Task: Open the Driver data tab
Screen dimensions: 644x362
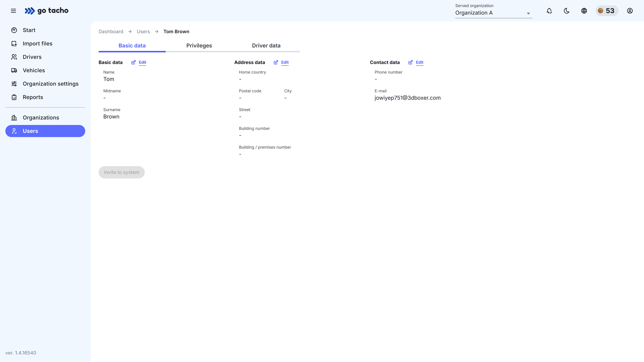Action: (x=266, y=45)
